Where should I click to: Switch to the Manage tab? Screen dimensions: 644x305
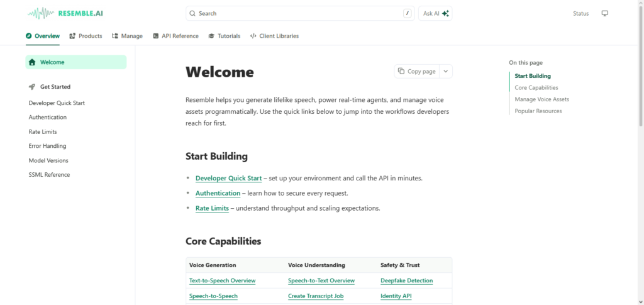click(x=127, y=36)
